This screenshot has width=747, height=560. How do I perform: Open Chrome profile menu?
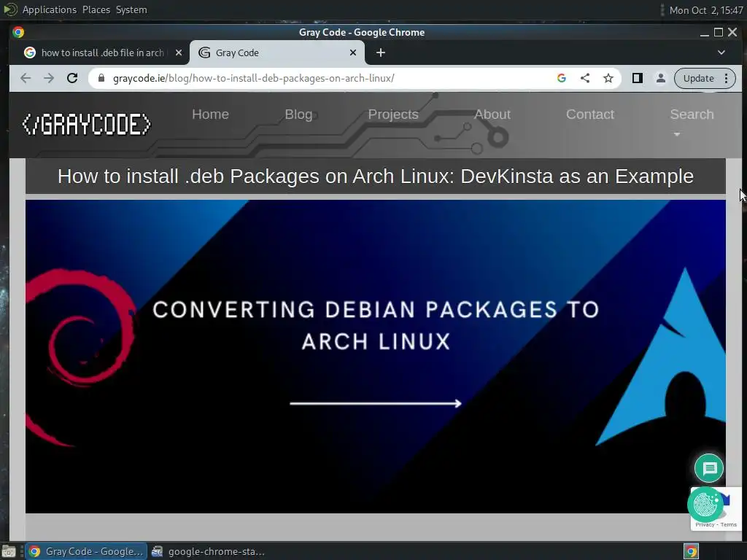pos(661,78)
